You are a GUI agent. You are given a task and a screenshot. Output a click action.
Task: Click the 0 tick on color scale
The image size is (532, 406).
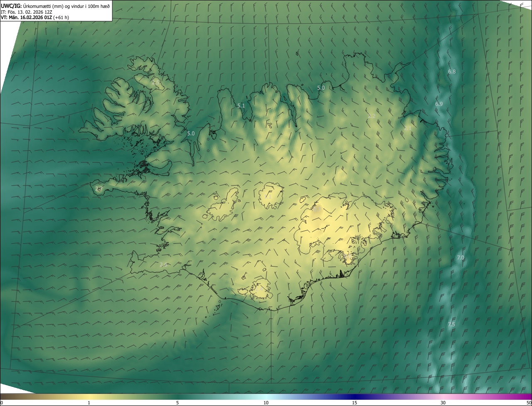point(2,403)
